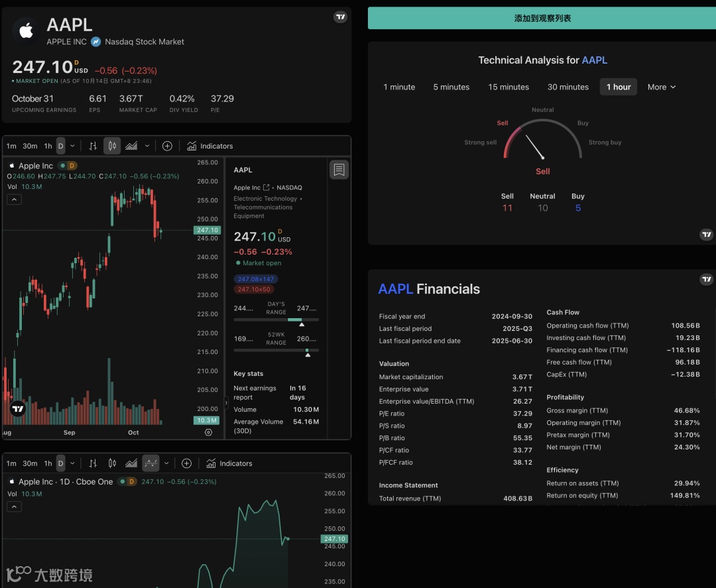Select 1 minute technical analysis tab
Image resolution: width=716 pixels, height=588 pixels.
tap(399, 88)
